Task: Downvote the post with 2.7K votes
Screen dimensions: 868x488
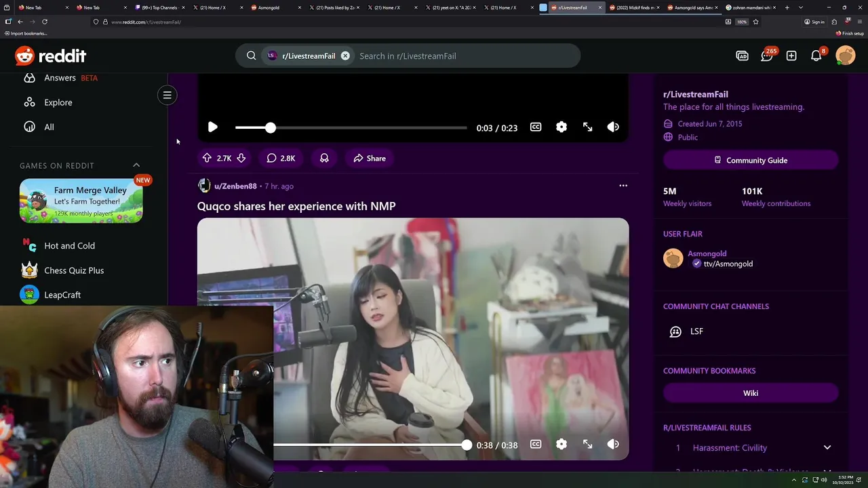Action: (241, 158)
